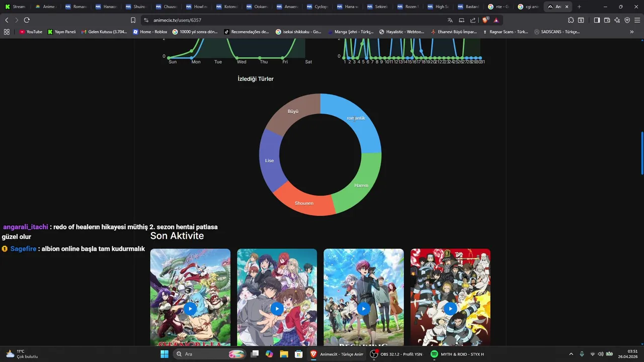Open File Explorer from the taskbar
The image size is (644, 362).
[284, 354]
